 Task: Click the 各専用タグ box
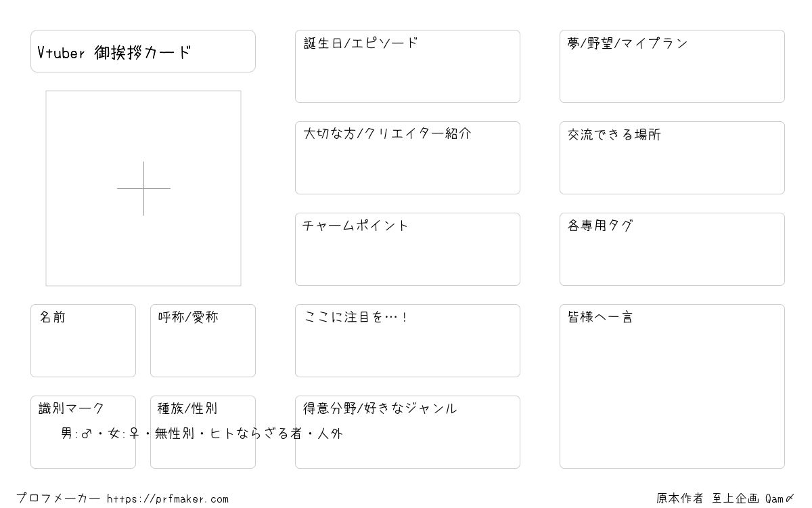[x=672, y=249]
